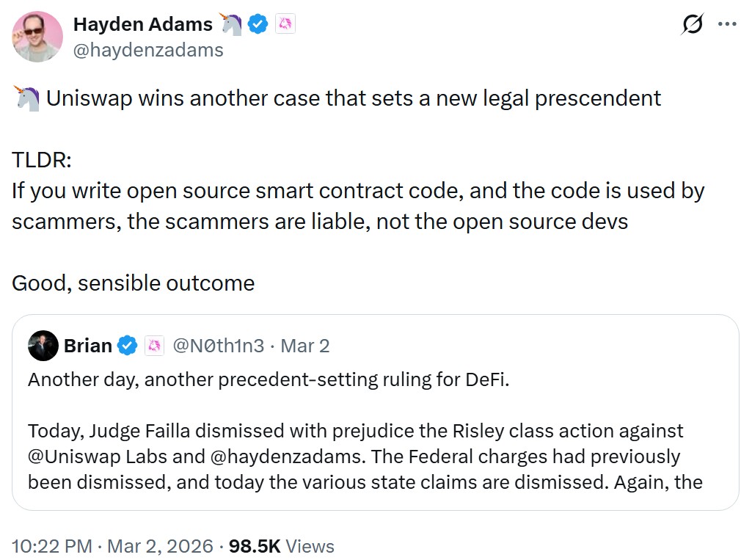This screenshot has height=560, width=752.
Task: Click Brian's verified checkmark in the quoted tweet
Action: pos(128,345)
